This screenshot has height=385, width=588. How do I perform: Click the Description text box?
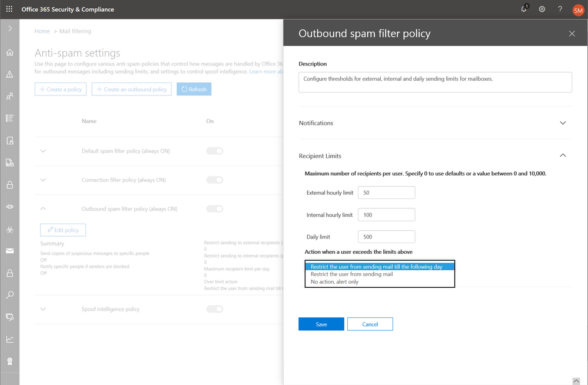[x=435, y=82]
